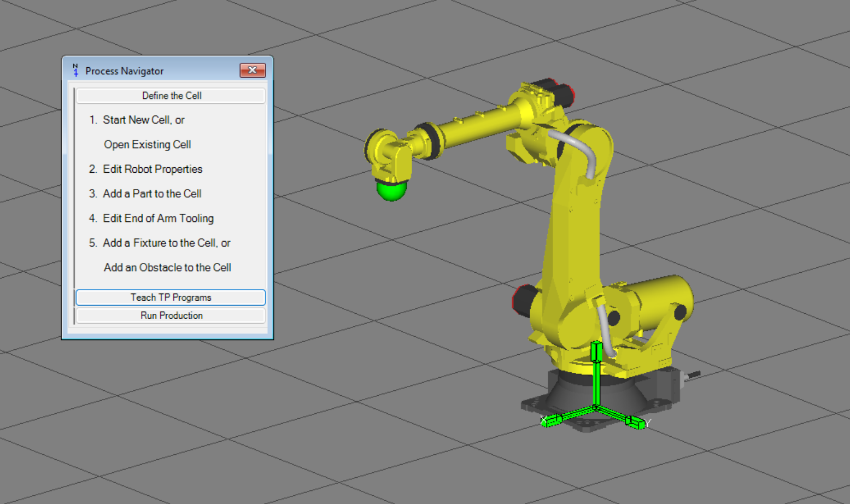Open the Run Production section
850x504 pixels.
point(171,315)
